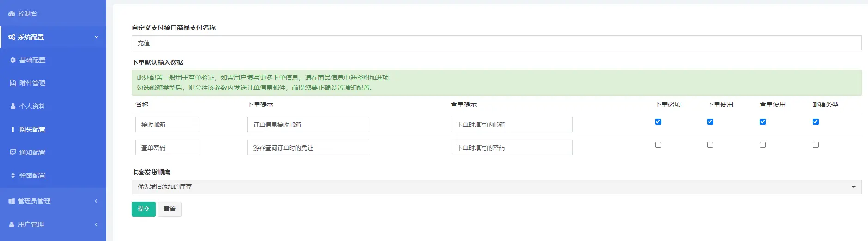Screen dimensions: 868x241
Task: Click the 个人资料 user icon
Action: coord(13,106)
